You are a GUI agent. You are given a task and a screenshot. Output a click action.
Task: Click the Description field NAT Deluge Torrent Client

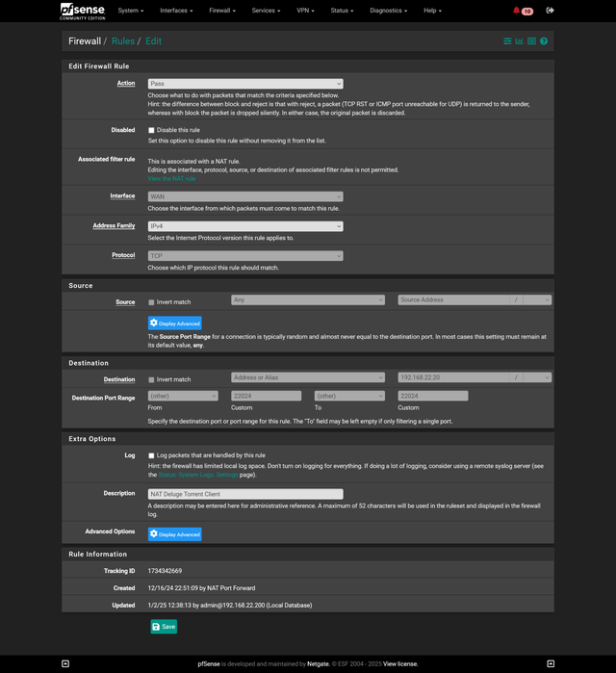point(245,494)
